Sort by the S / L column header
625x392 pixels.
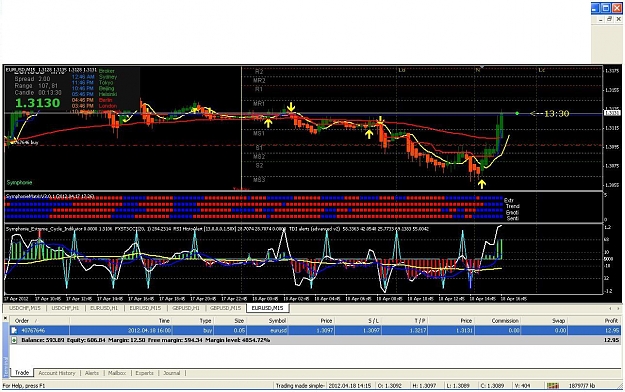(x=358, y=321)
